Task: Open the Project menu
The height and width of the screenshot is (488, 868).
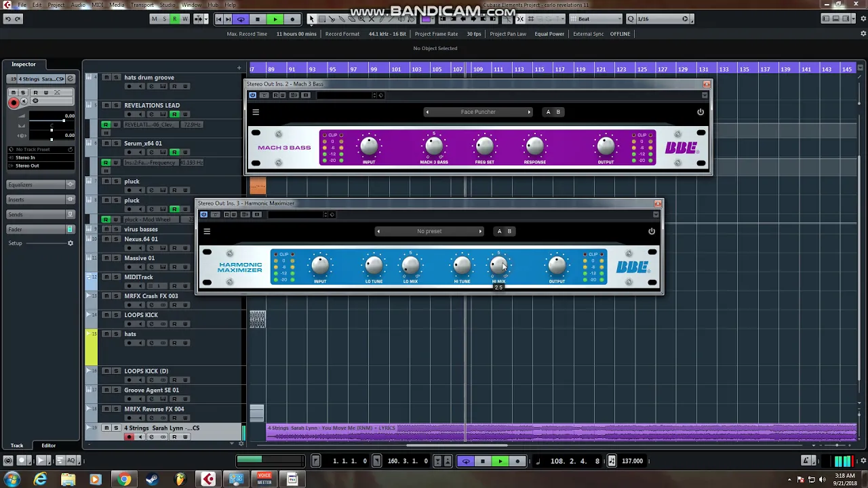Action: coord(56,5)
